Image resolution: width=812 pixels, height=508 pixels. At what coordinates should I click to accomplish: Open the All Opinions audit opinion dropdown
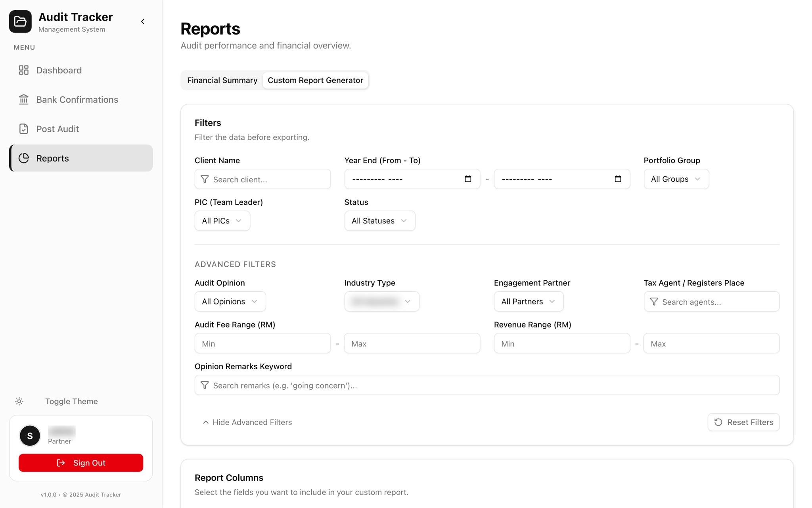230,302
